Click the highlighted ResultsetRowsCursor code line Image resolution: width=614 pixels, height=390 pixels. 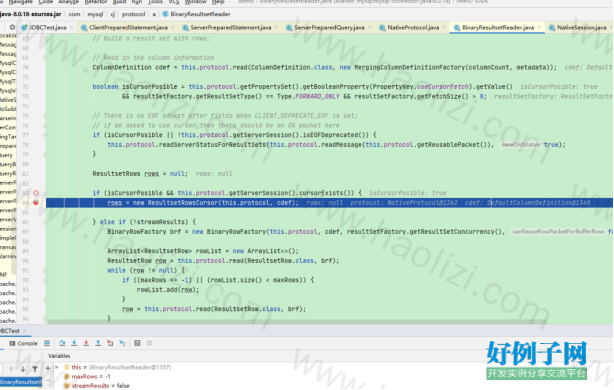(x=329, y=202)
